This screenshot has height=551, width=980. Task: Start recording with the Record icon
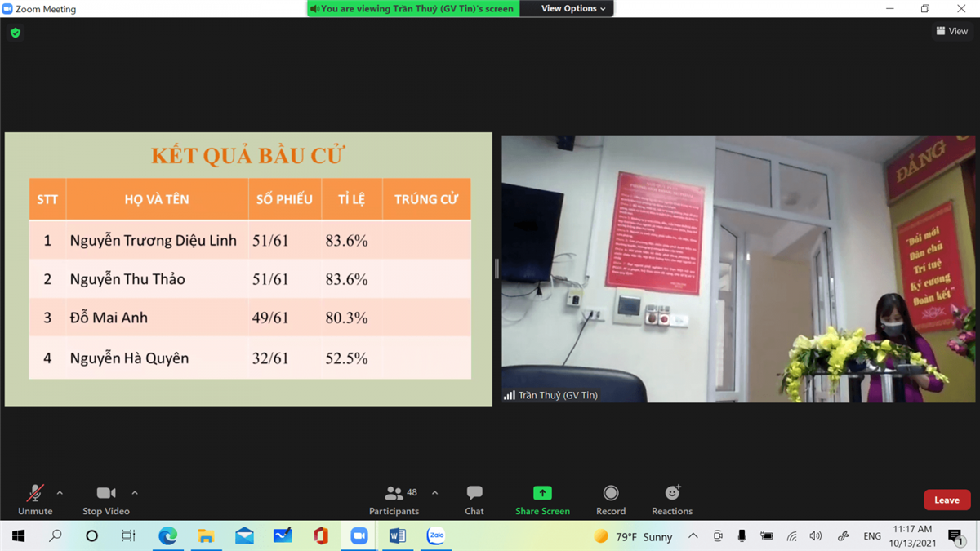pyautogui.click(x=610, y=500)
